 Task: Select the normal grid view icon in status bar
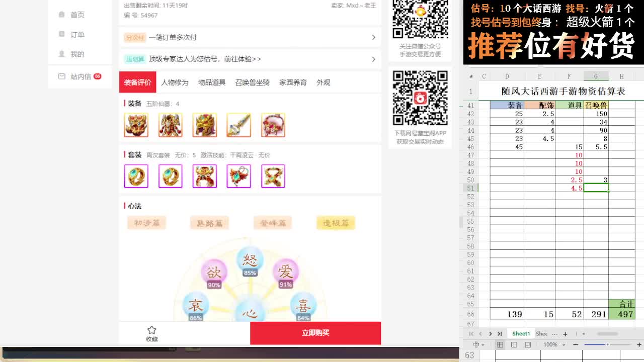500,344
